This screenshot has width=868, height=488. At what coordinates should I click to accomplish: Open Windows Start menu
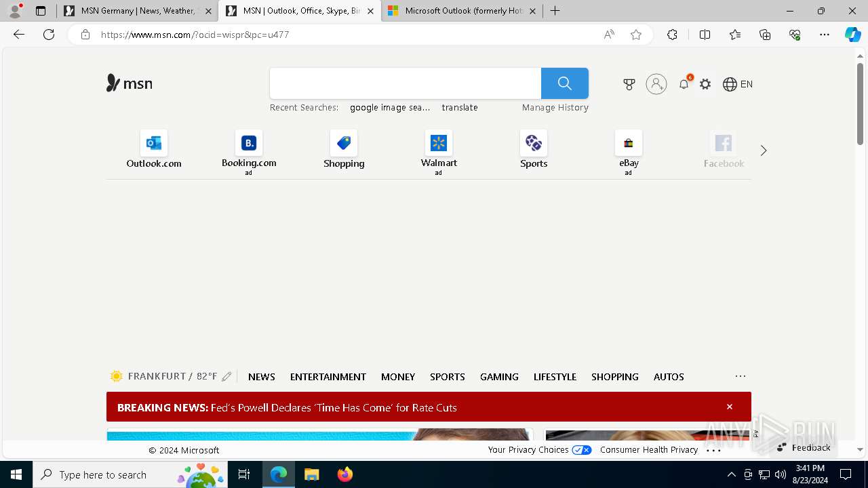click(x=16, y=474)
